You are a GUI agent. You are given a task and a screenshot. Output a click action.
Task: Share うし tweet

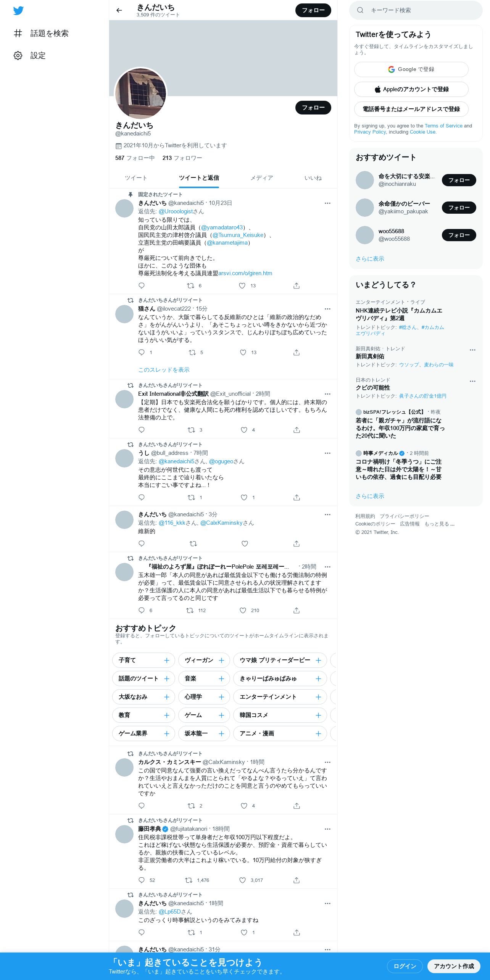(x=297, y=497)
